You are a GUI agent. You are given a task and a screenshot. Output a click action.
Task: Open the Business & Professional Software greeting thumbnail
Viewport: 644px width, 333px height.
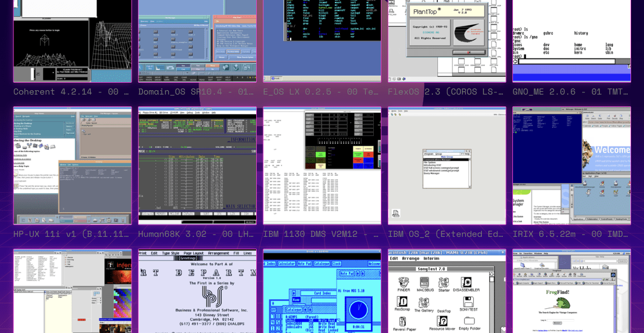(x=198, y=291)
